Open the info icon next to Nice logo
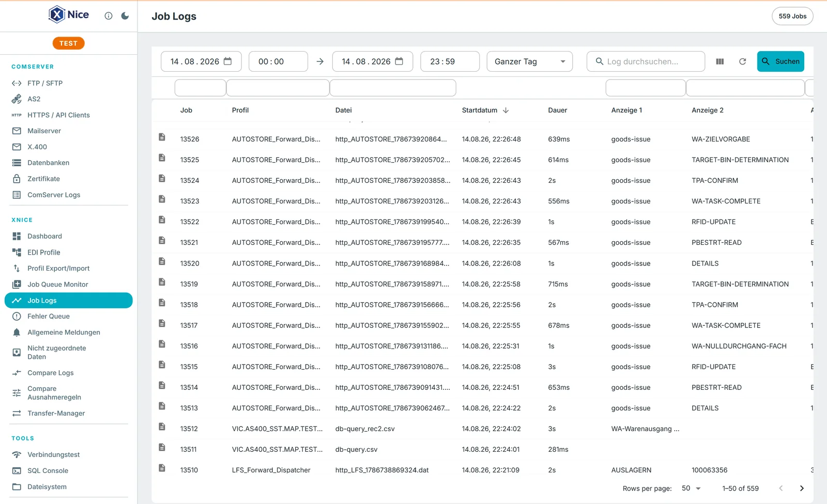The image size is (827, 504). pyautogui.click(x=109, y=16)
